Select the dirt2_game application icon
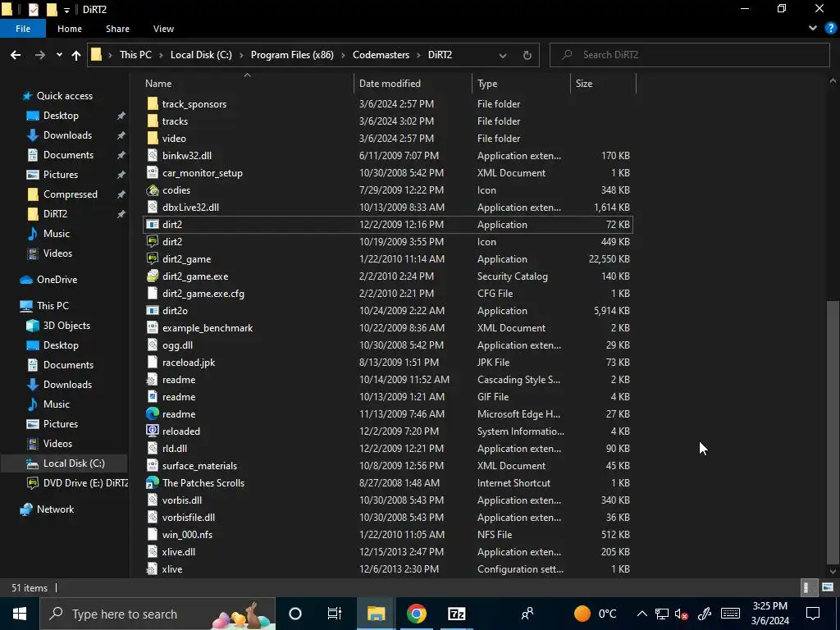Image resolution: width=840 pixels, height=630 pixels. [x=153, y=258]
